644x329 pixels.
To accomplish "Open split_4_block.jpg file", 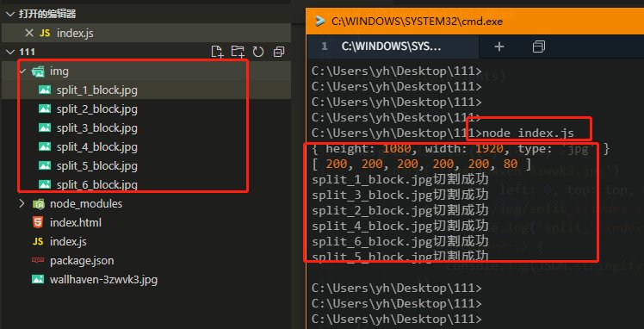I will pos(97,147).
